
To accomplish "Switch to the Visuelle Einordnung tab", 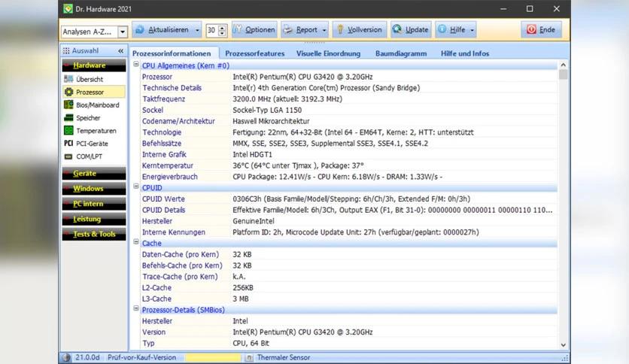I will [328, 53].
